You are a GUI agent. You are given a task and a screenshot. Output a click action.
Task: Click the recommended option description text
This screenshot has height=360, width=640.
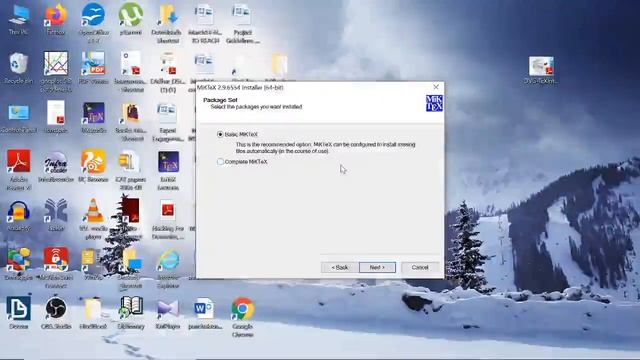point(325,148)
